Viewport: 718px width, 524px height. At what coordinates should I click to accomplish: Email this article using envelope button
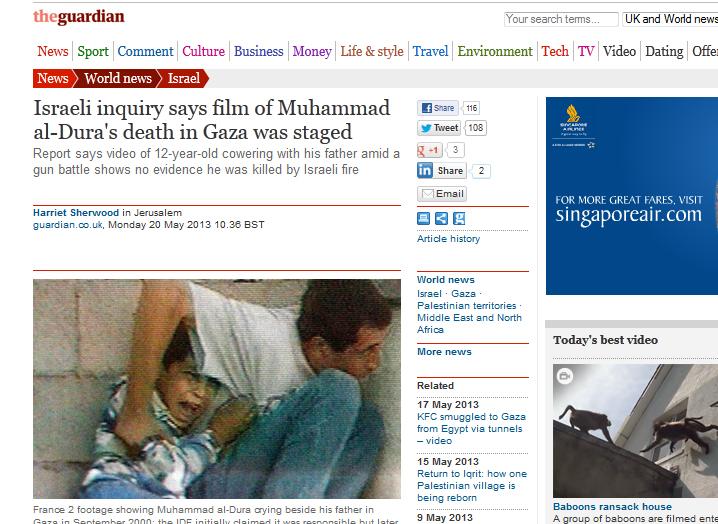(x=442, y=194)
